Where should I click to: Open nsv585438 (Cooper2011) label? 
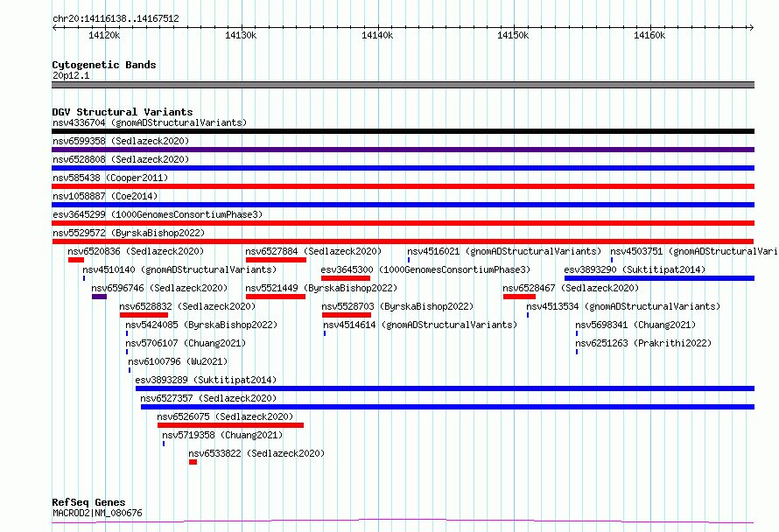point(110,178)
